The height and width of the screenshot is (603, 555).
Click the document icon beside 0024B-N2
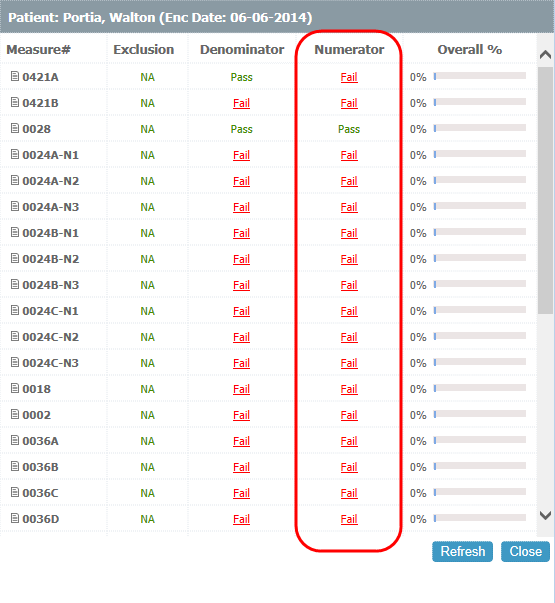[x=15, y=258]
